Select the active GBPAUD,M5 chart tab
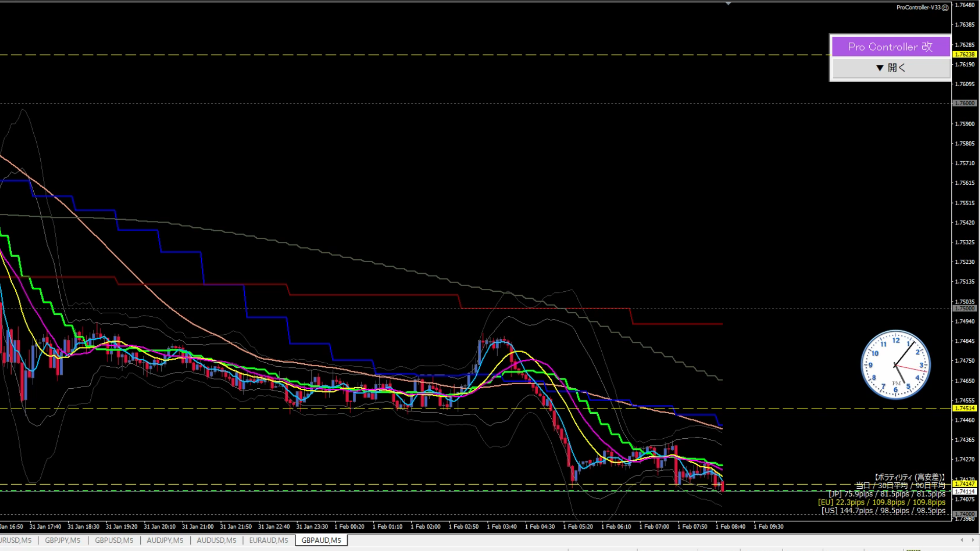The image size is (980, 551). point(321,540)
